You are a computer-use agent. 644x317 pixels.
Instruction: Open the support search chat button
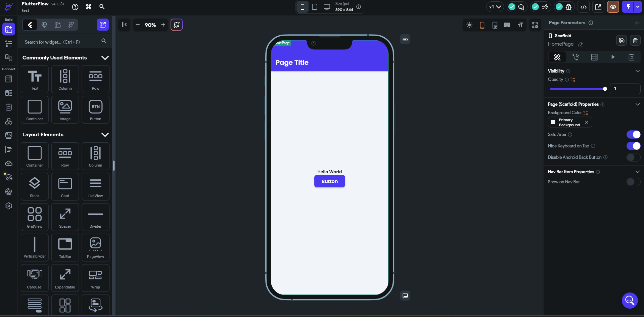click(630, 300)
